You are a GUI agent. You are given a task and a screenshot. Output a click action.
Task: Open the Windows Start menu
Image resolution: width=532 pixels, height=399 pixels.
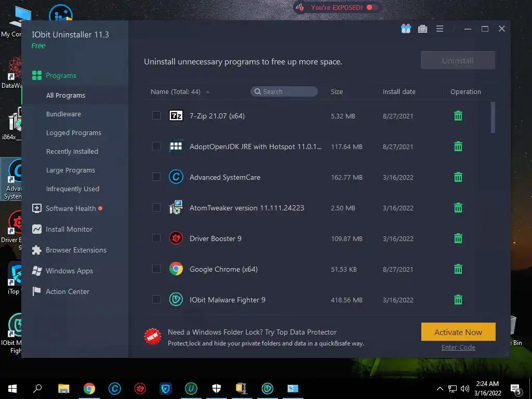click(12, 389)
